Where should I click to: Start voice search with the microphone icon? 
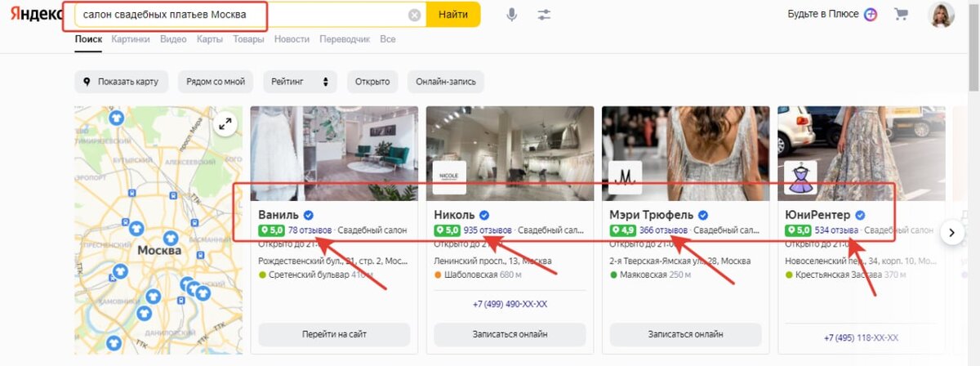coord(512,15)
